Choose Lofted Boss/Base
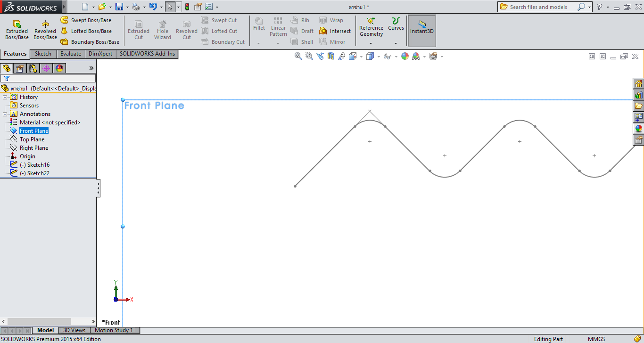644x343 pixels. (86, 31)
